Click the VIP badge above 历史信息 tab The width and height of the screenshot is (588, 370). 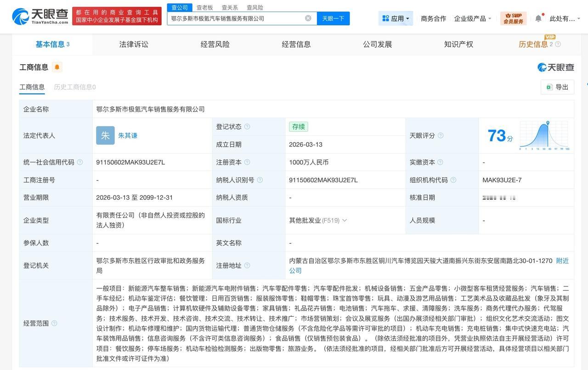[x=550, y=37]
